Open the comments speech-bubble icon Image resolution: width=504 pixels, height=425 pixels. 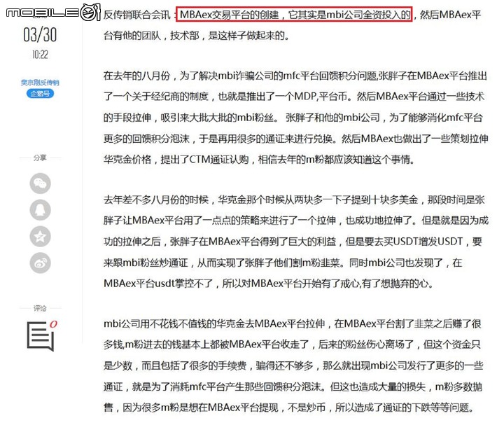pos(40,336)
